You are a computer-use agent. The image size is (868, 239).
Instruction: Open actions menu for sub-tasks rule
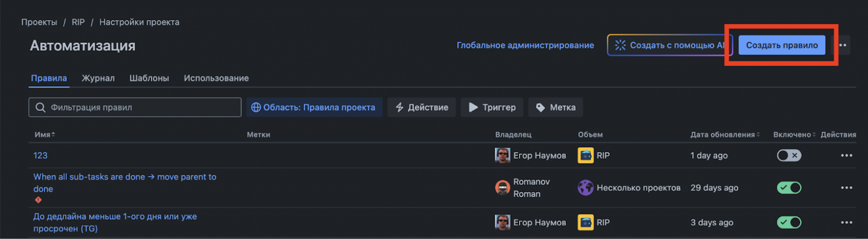pos(846,188)
